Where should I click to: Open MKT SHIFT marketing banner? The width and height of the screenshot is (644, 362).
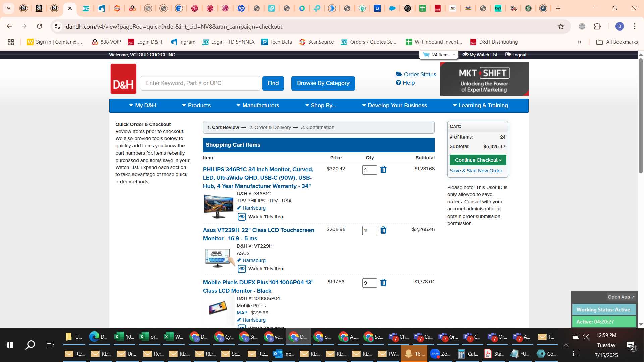[x=484, y=79]
